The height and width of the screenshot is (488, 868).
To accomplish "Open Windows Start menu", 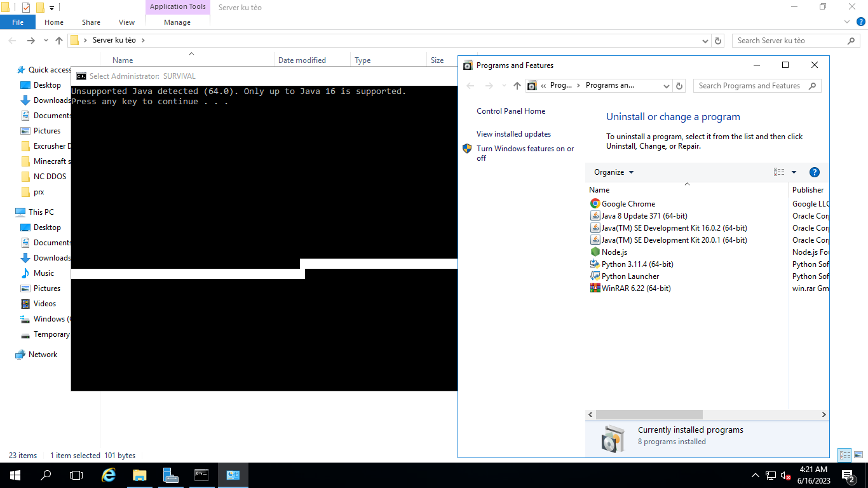I will [x=15, y=475].
